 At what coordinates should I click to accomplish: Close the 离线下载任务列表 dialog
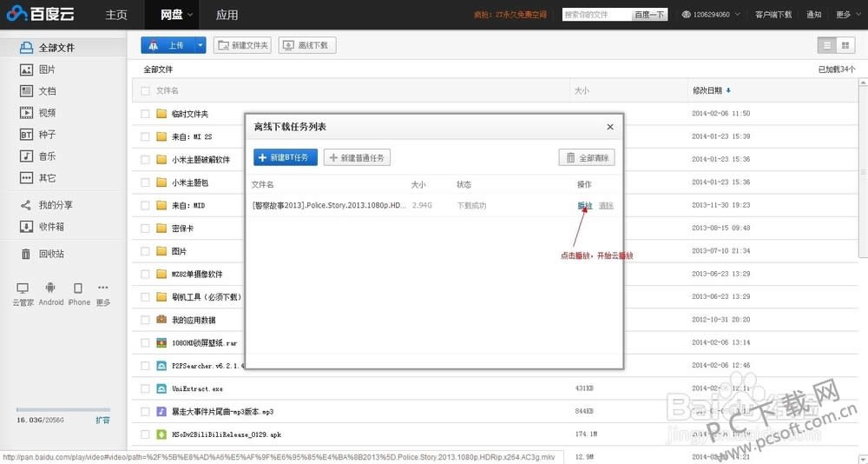[610, 127]
